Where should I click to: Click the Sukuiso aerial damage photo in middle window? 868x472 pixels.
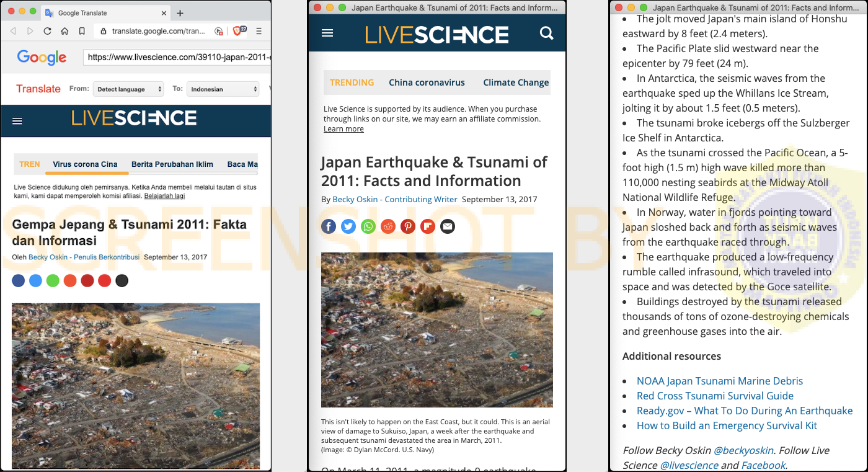pos(437,329)
